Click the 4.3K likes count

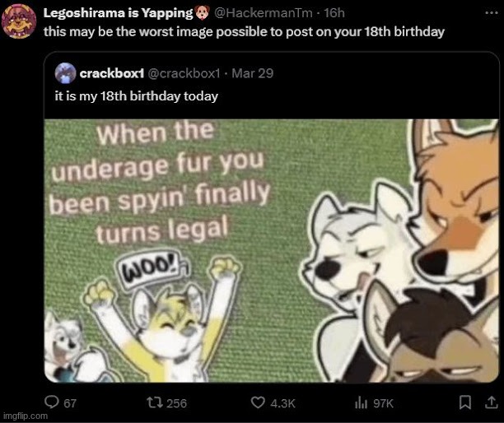[282, 402]
